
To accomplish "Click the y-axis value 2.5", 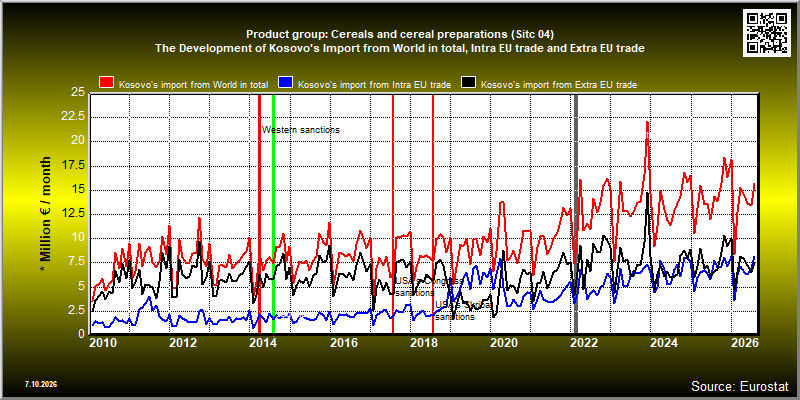I will (77, 310).
